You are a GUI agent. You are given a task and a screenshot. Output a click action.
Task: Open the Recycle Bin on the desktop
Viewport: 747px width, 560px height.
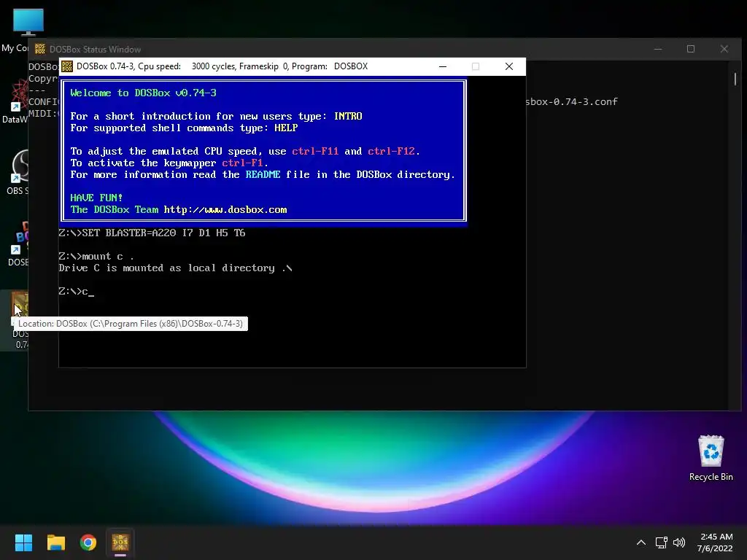711,458
